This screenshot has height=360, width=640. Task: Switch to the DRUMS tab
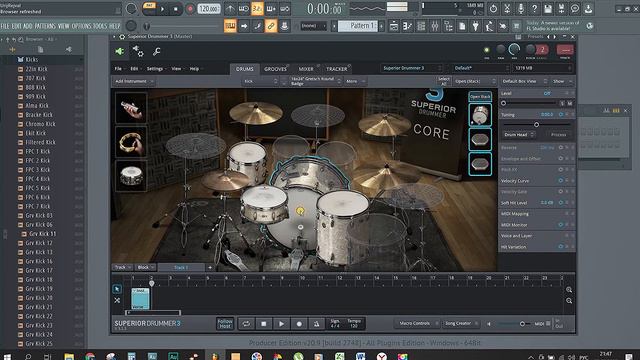pos(244,69)
